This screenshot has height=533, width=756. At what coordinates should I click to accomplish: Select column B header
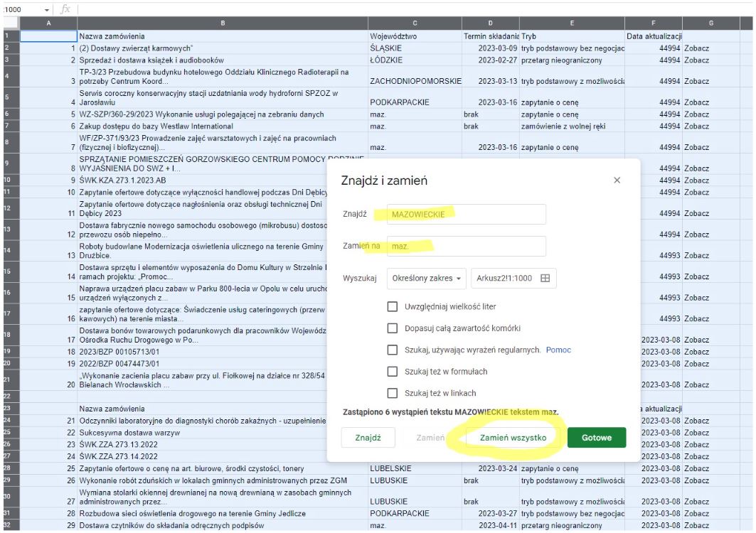[x=222, y=23]
